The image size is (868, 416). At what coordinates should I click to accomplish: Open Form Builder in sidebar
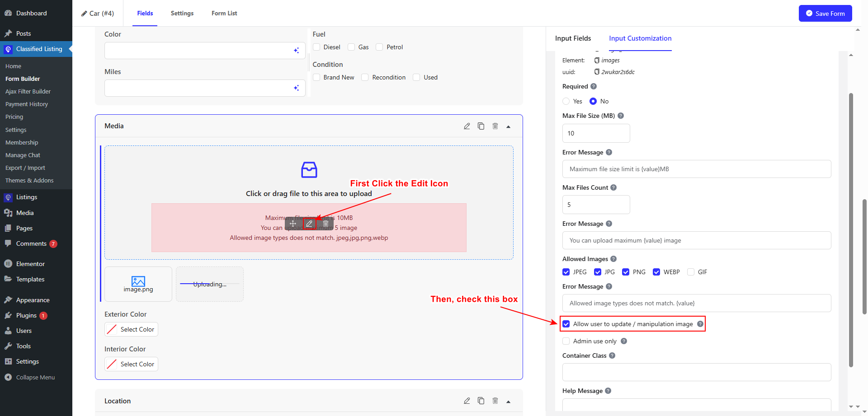coord(23,79)
